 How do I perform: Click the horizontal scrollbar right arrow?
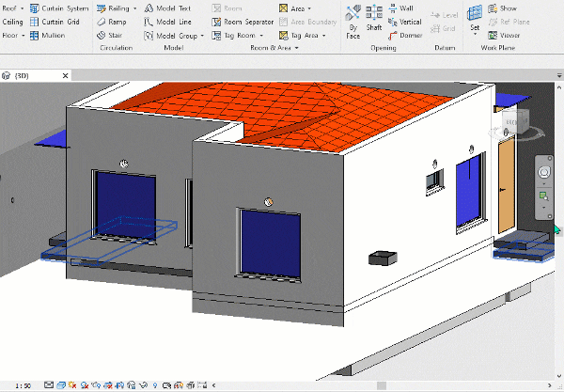pyautogui.click(x=550, y=385)
